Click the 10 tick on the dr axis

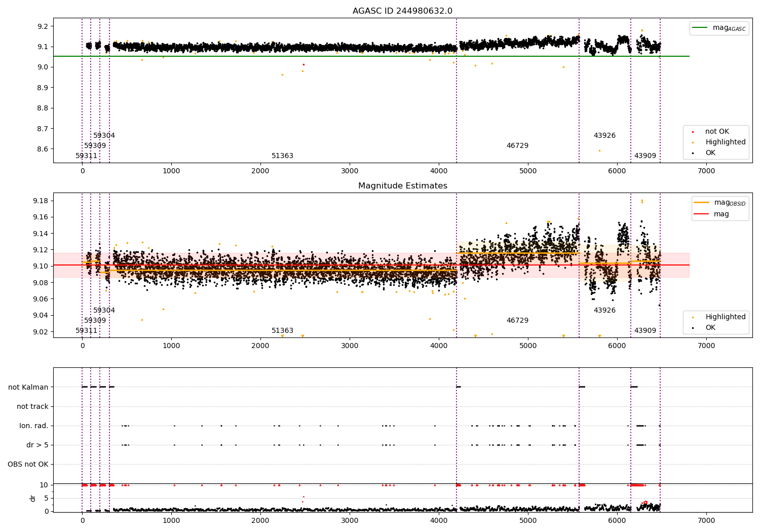[x=44, y=485]
